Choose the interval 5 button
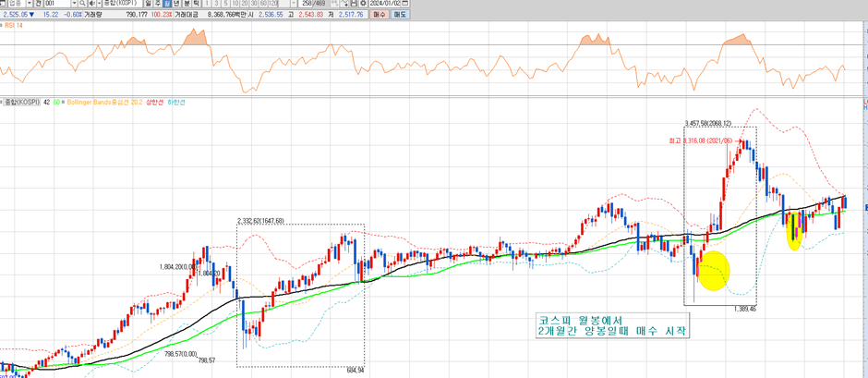868x378 pixels. click(226, 3)
